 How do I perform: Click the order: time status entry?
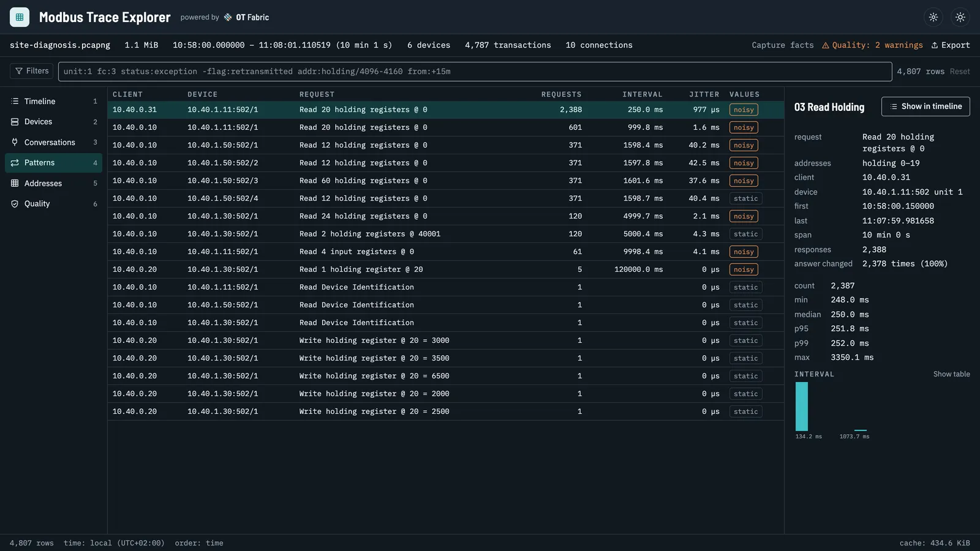[x=199, y=543]
